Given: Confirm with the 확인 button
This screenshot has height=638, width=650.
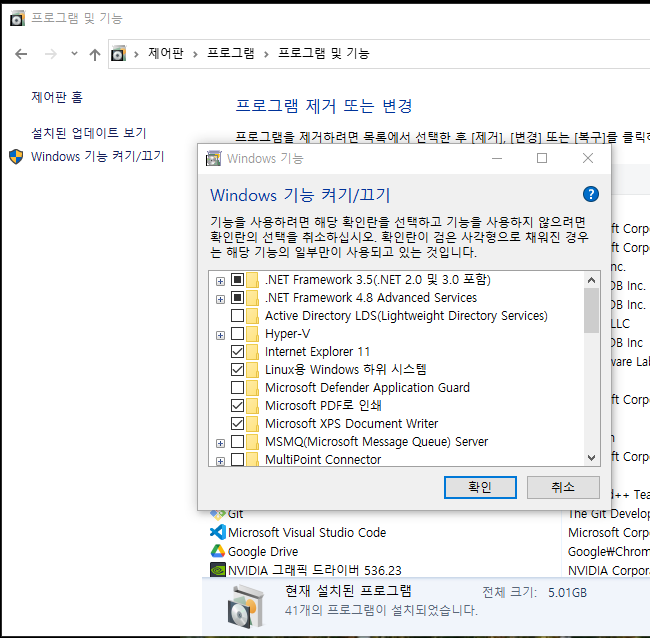Looking at the screenshot, I should (x=480, y=487).
